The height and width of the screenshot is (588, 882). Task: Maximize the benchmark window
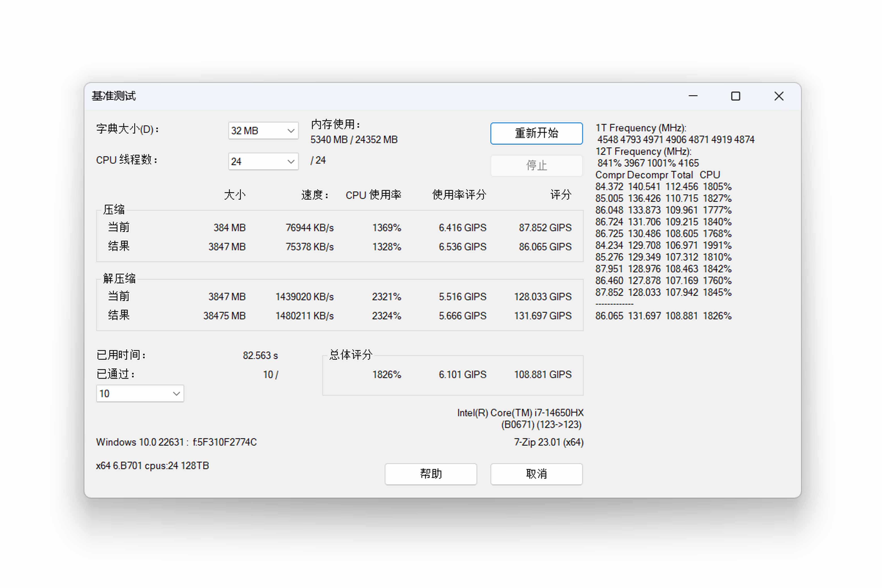[x=735, y=96]
